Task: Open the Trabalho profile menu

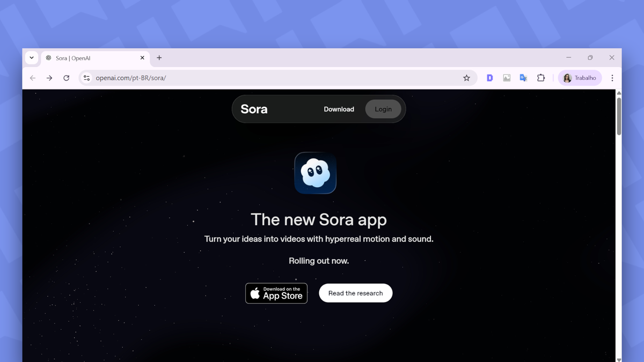Action: coord(580,78)
